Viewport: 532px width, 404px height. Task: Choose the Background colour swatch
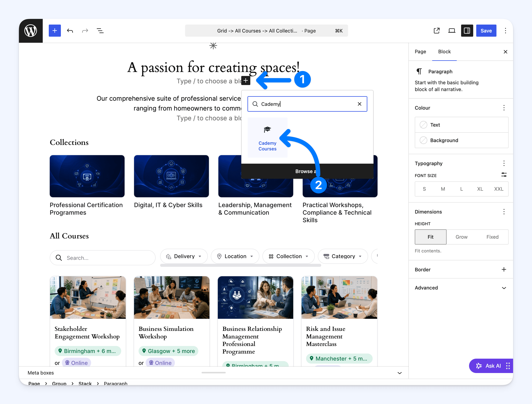tap(461, 140)
